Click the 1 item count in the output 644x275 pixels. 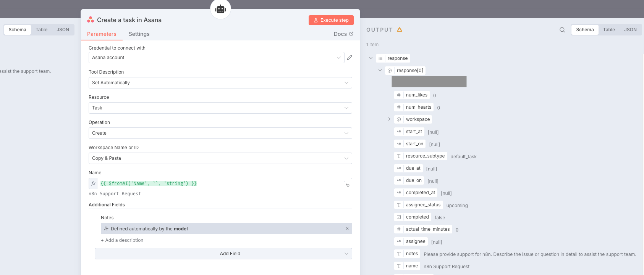[372, 45]
